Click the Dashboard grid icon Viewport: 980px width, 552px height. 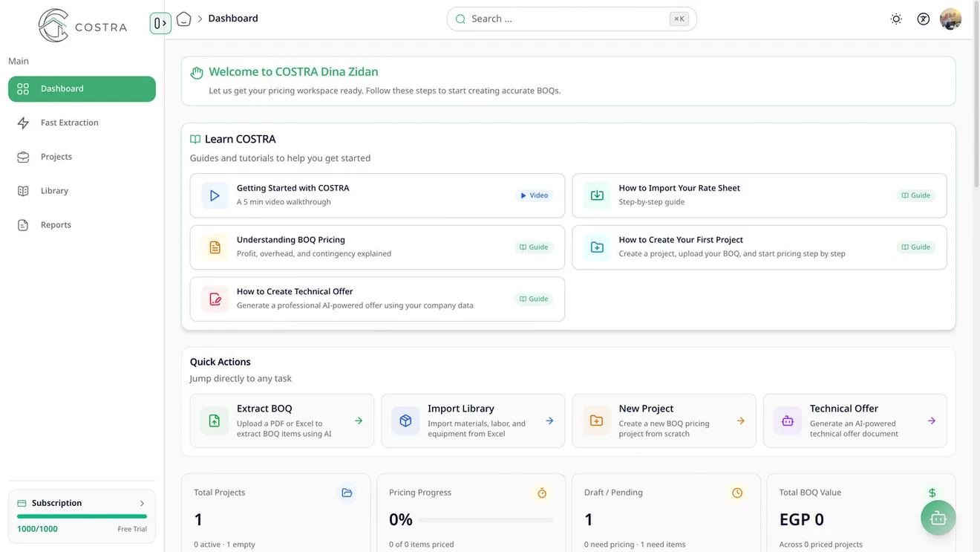(23, 89)
